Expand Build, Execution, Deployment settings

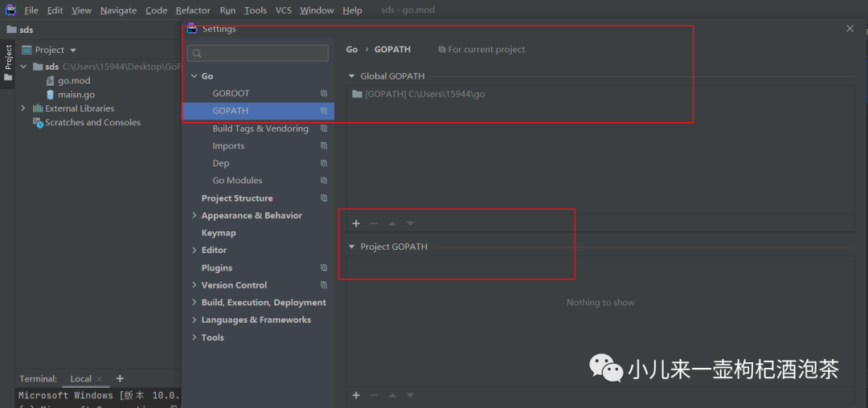point(194,303)
